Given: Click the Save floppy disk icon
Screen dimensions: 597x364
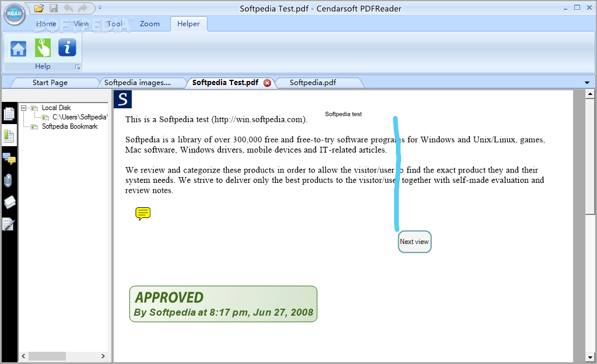Looking at the screenshot, I should pos(54,8).
